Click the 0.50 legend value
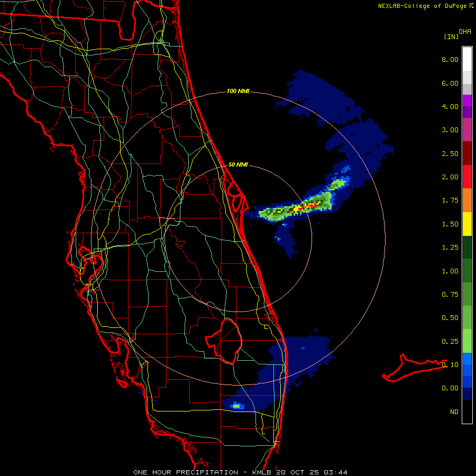The image size is (476, 476). pyautogui.click(x=450, y=318)
